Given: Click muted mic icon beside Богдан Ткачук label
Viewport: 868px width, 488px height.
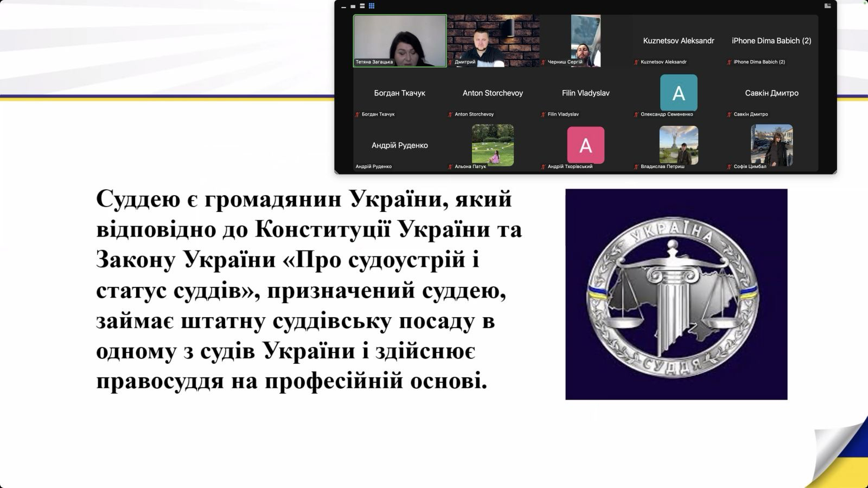Looking at the screenshot, I should 358,114.
